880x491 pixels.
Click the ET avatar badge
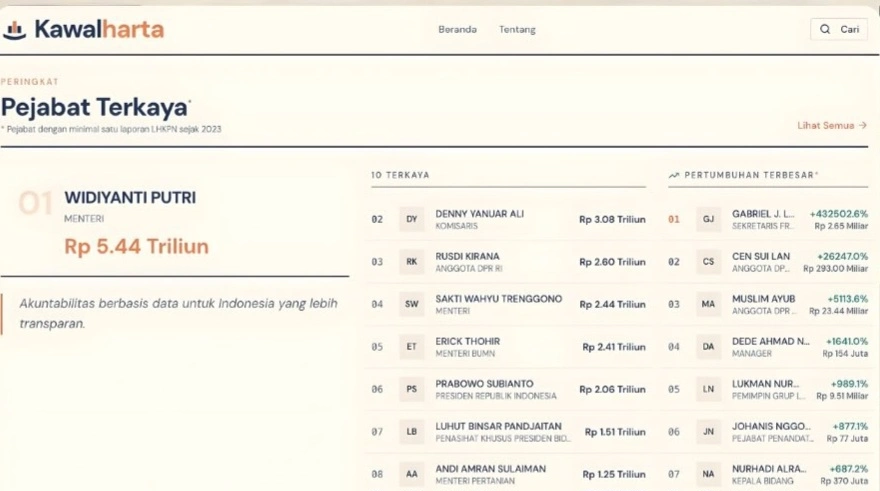pyautogui.click(x=412, y=347)
